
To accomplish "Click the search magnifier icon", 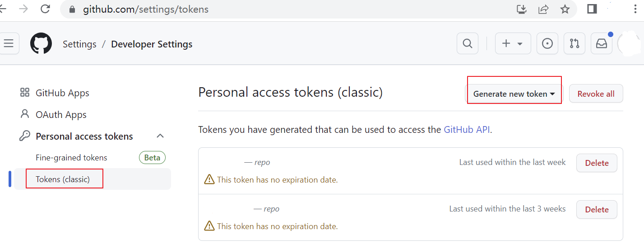I will [x=468, y=44].
